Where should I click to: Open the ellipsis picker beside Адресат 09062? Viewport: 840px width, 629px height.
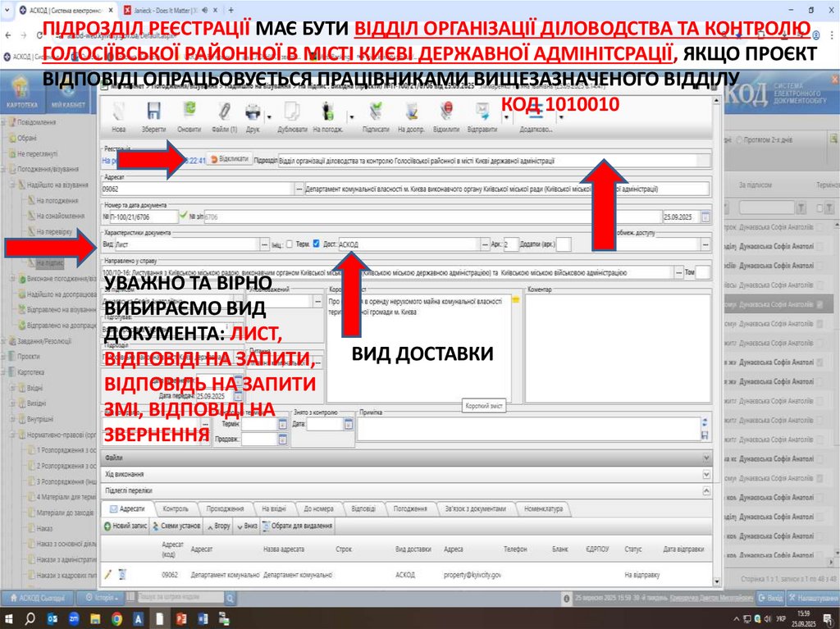[299, 189]
